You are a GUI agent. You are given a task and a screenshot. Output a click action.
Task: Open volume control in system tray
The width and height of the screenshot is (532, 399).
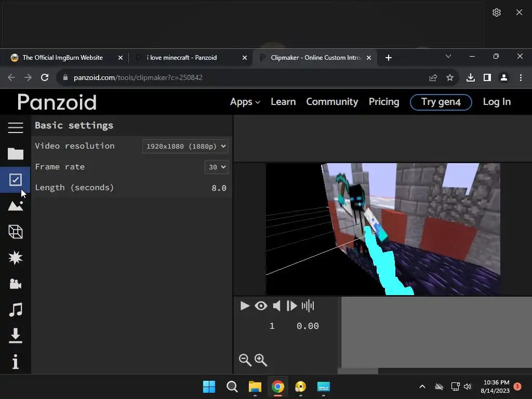point(468,387)
